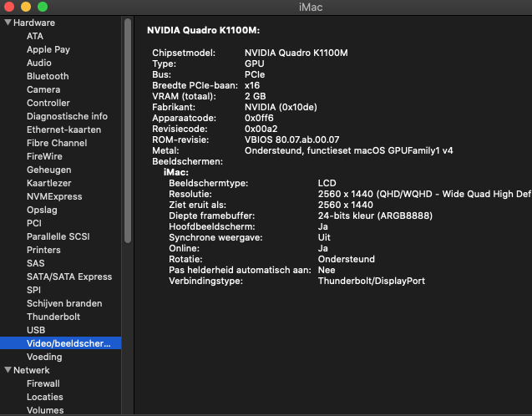Click the sidebar vertical scrollbar
This screenshot has height=416, width=532.
coord(128,131)
